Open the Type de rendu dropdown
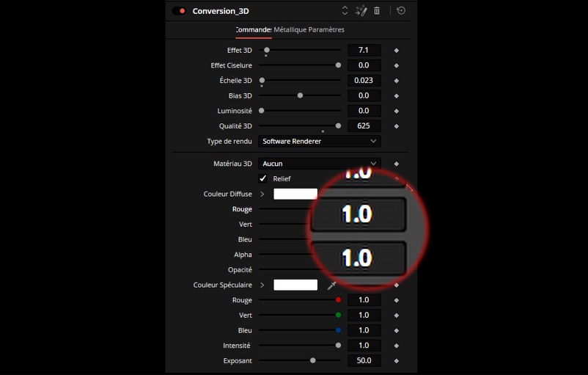 tap(319, 141)
